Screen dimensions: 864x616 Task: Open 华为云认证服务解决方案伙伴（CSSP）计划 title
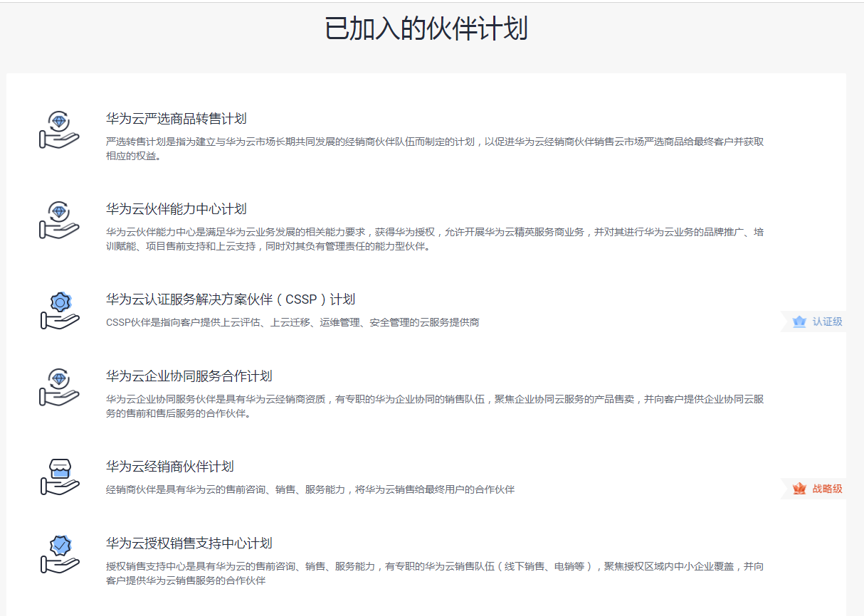tap(231, 299)
